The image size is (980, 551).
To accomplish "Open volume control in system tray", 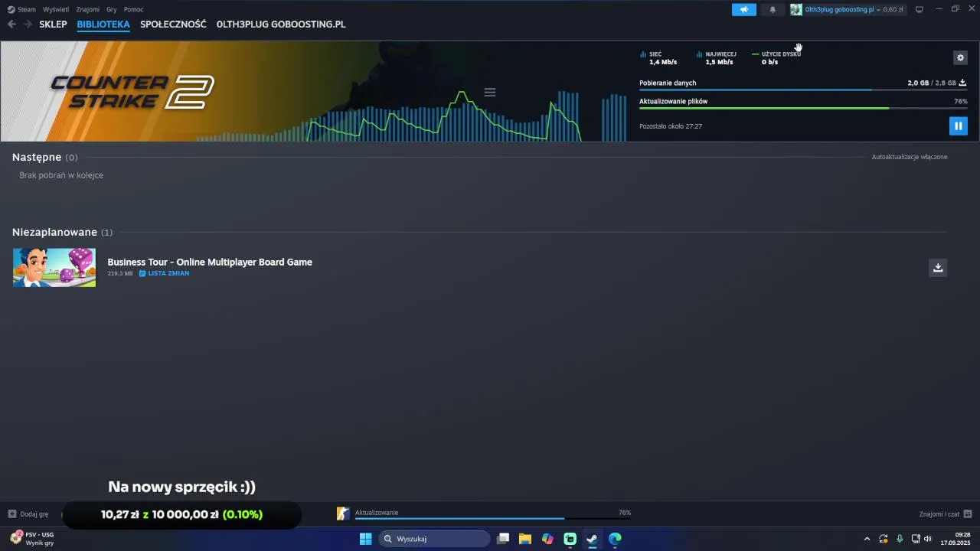I will [928, 539].
